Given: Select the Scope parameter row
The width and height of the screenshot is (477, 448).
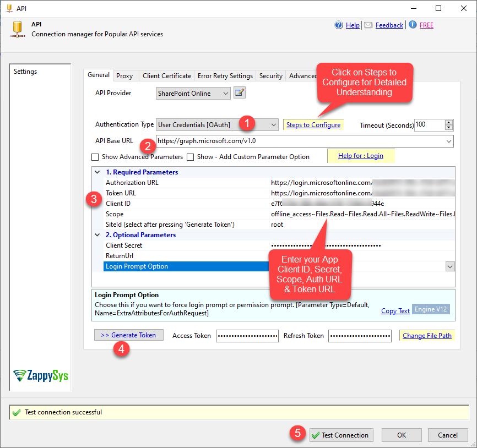Looking at the screenshot, I should (279, 214).
